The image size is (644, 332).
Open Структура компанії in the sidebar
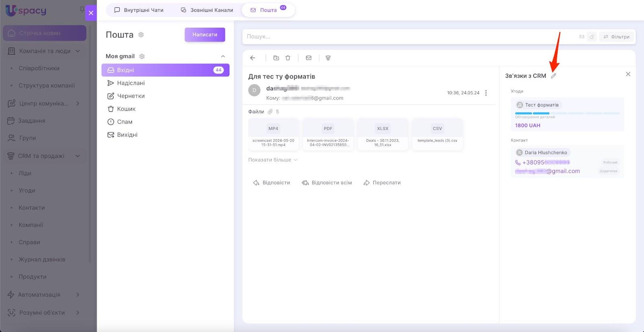[47, 86]
